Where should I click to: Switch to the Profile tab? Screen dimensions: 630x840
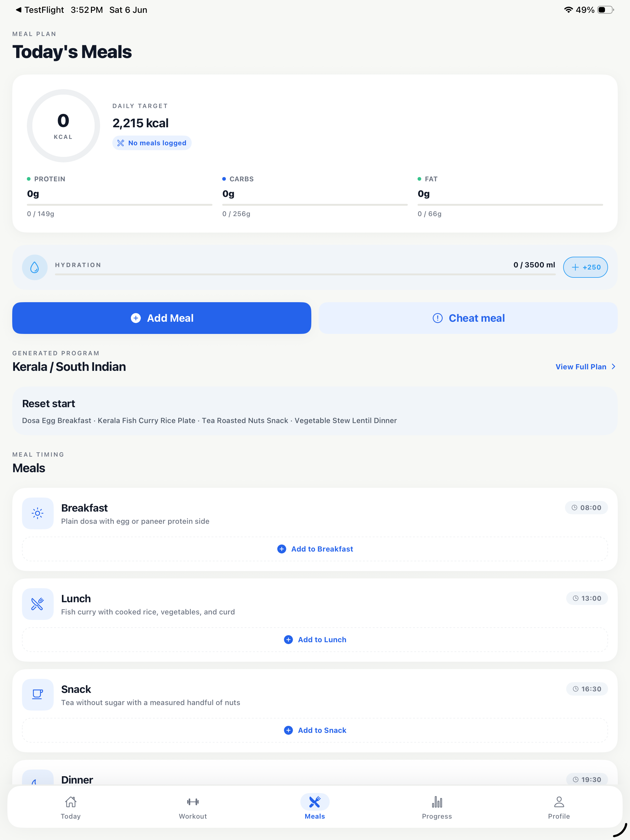[x=559, y=808]
